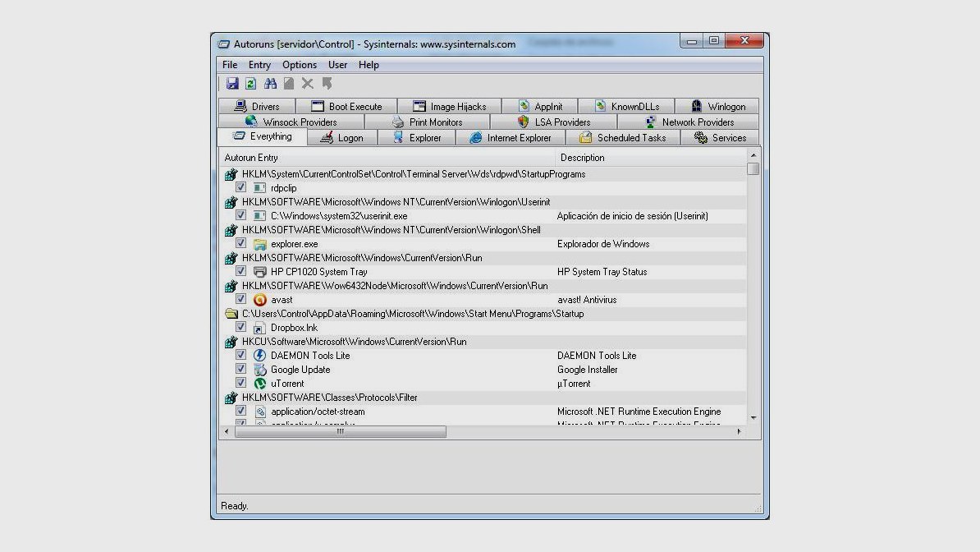Viewport: 980px width, 552px height.
Task: Click the userinit.exe entry icon
Action: 260,216
